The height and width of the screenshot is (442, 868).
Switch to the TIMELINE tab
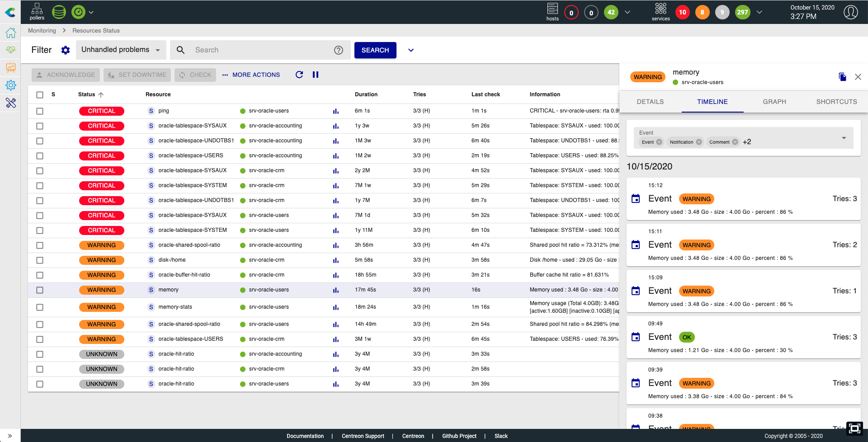point(712,102)
